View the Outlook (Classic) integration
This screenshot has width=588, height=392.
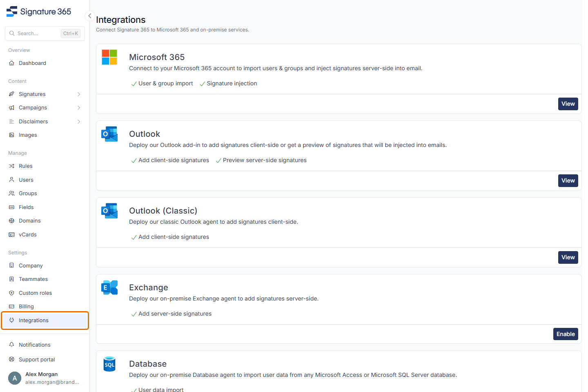pos(568,257)
